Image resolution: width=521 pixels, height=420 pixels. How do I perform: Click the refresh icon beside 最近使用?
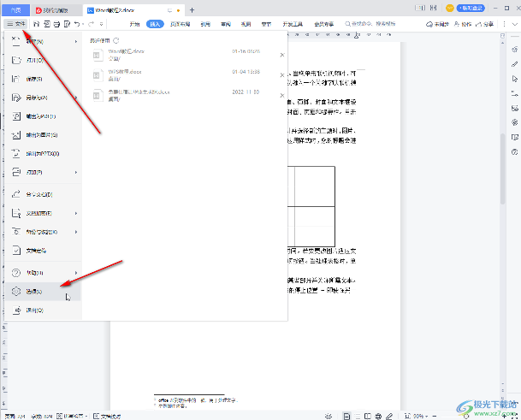pos(116,40)
